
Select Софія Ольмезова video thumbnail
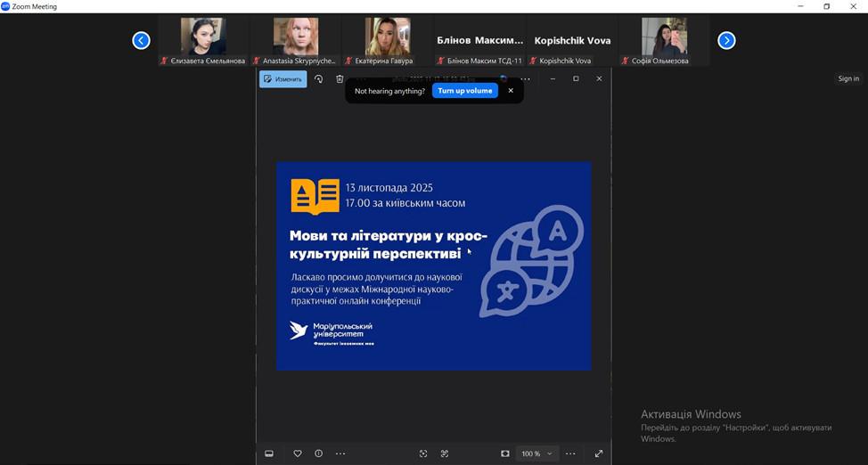pos(664,40)
